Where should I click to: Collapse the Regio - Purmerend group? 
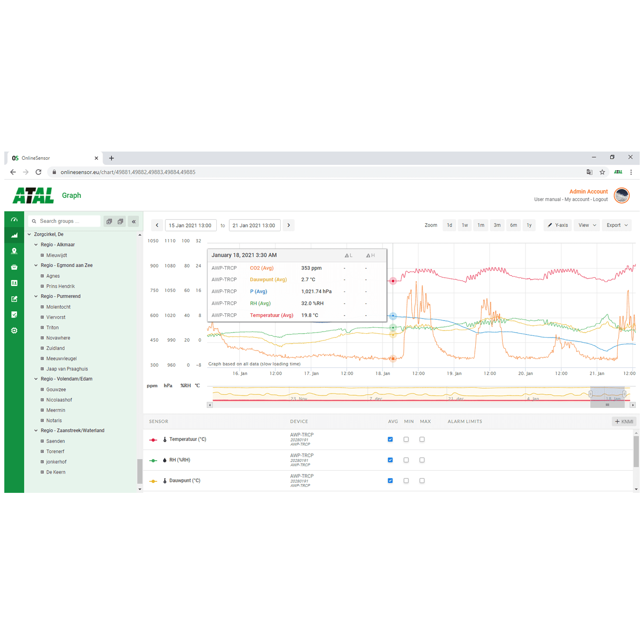click(x=36, y=296)
